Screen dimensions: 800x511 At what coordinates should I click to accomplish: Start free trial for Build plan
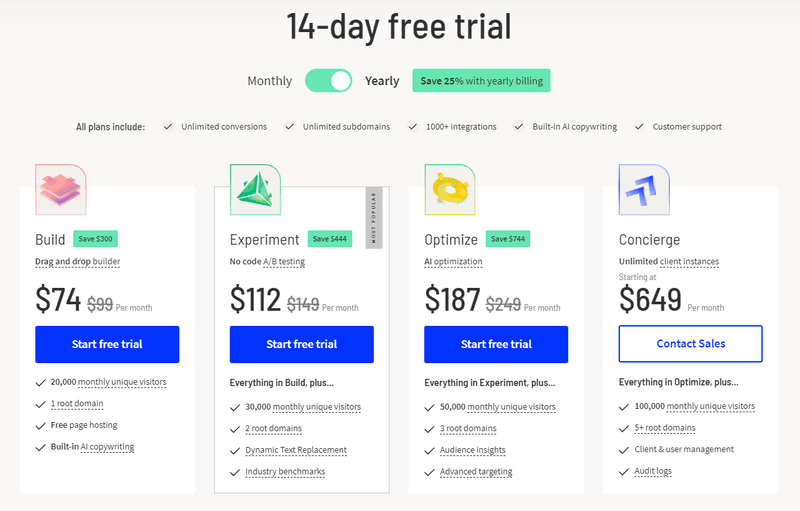107,344
